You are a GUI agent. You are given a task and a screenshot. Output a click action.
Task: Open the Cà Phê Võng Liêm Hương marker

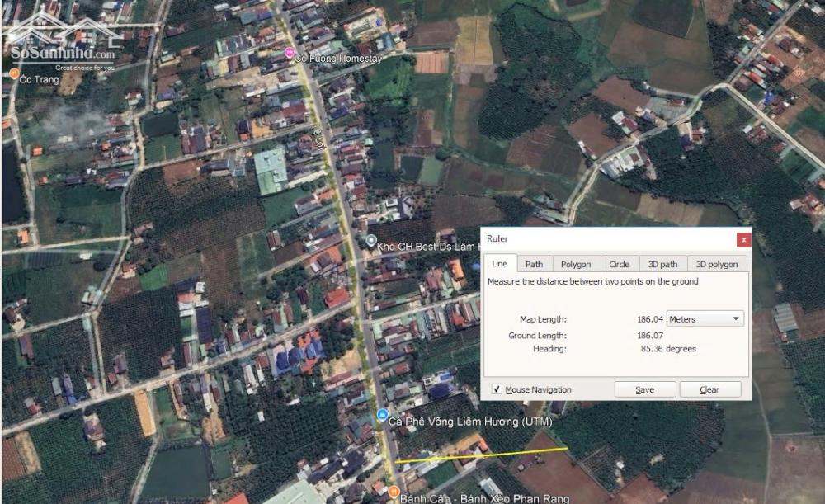[381, 415]
